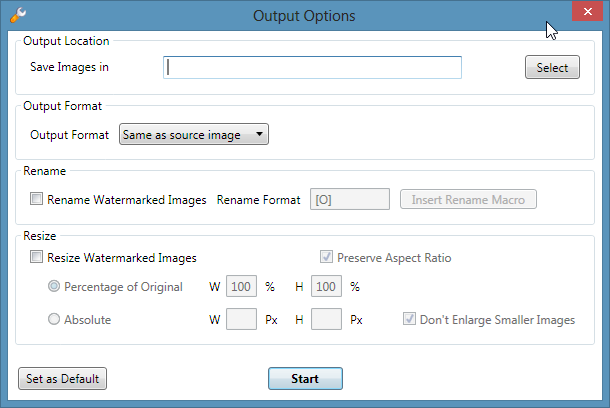The image size is (610, 408).
Task: Tick the Resize Watermarked Images checkbox
Action: pyautogui.click(x=37, y=258)
